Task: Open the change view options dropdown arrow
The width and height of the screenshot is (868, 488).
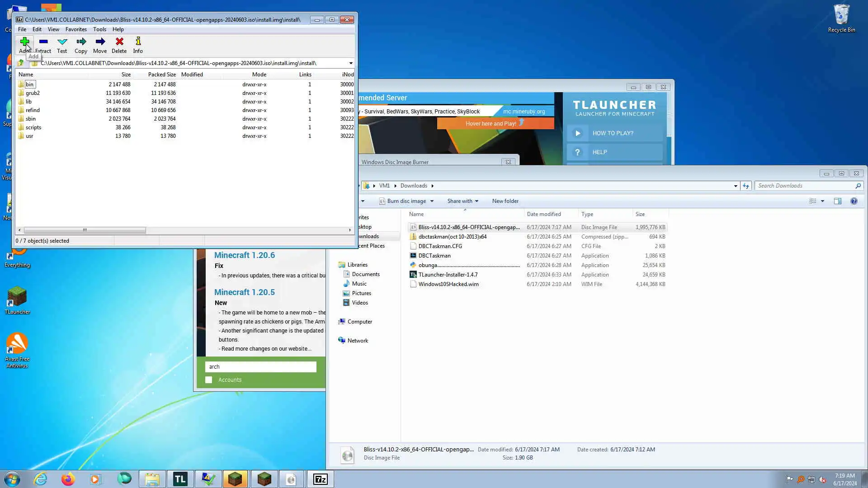Action: (x=822, y=201)
